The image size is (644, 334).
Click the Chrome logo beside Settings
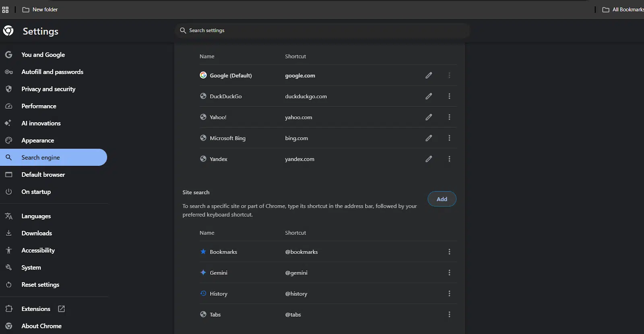click(x=8, y=31)
